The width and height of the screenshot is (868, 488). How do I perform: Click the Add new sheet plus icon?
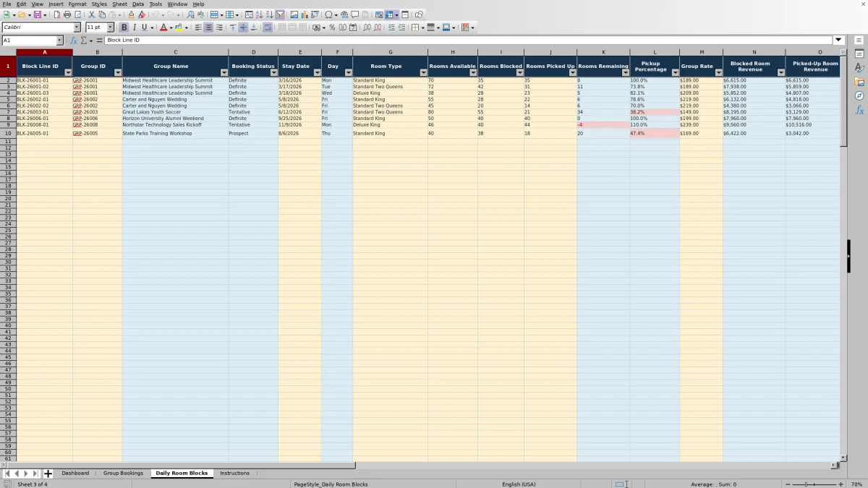(48, 474)
